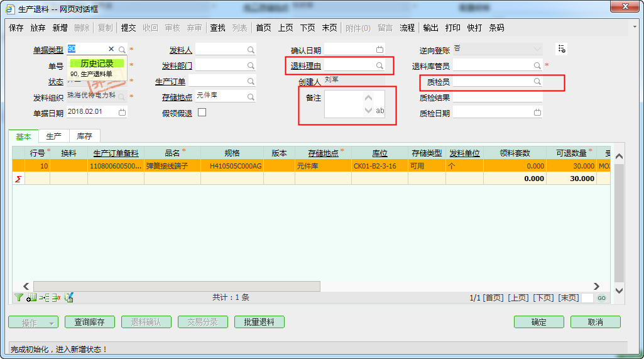
Task: Select the 历史记录 item 90, 生产退料单
Action: point(92,74)
